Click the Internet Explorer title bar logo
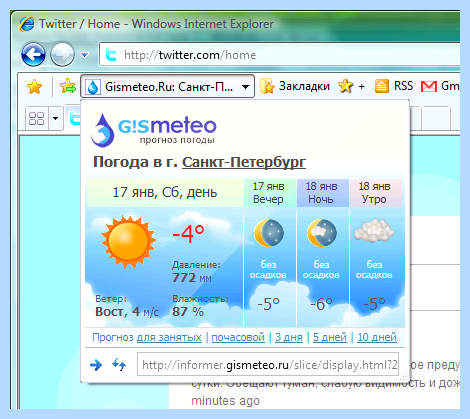This screenshot has width=470, height=419. (27, 24)
